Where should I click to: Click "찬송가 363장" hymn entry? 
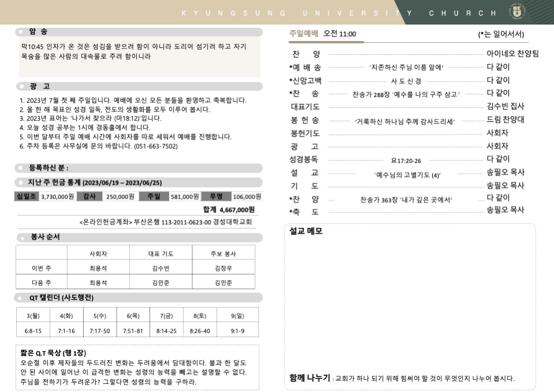406,200
